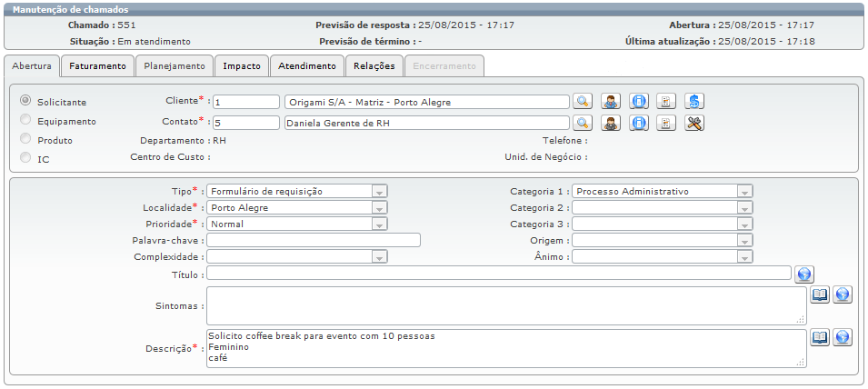Open the wrench and screwdriver tools icon

[694, 123]
